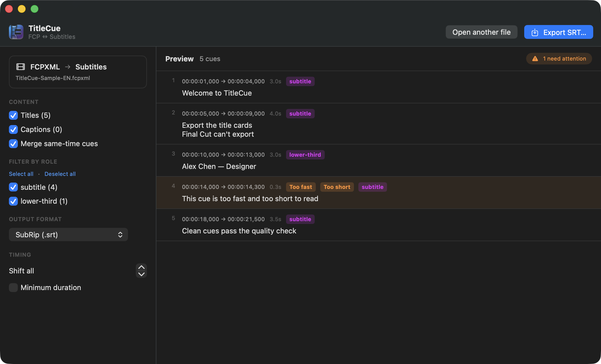Image resolution: width=601 pixels, height=364 pixels.
Task: Decrease Shift all with down stepper arrow
Action: (141, 274)
